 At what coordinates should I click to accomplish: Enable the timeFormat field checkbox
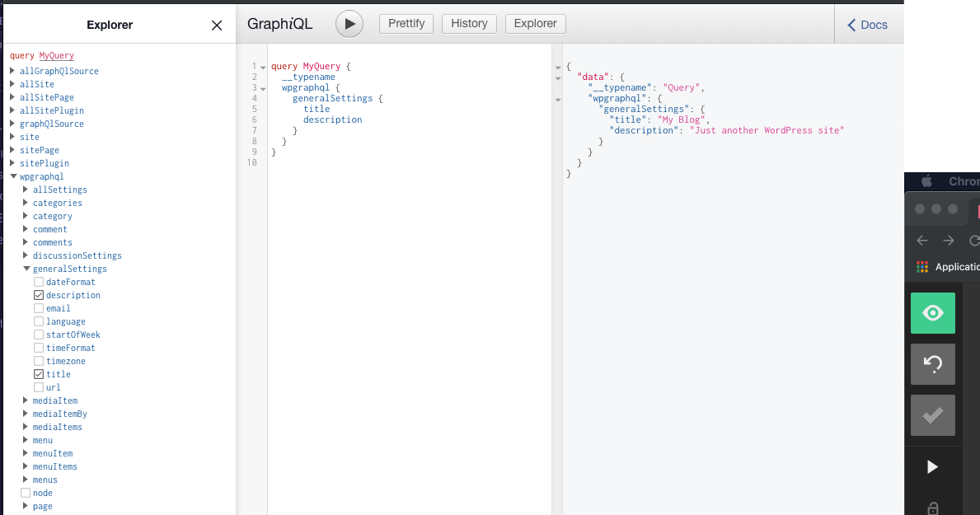tap(39, 348)
